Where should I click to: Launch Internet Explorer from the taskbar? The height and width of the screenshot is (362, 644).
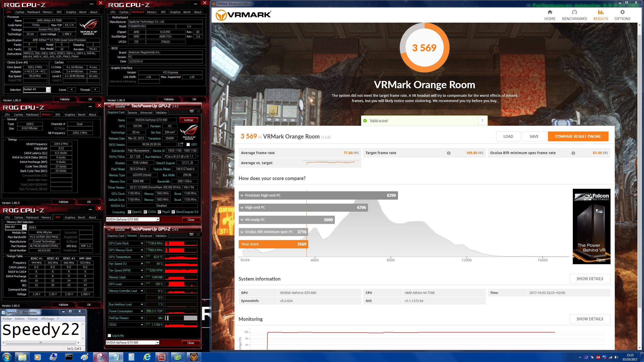[147, 357]
